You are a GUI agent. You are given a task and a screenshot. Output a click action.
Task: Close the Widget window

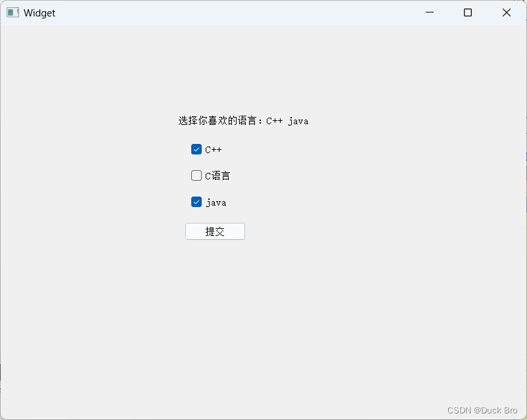pos(507,12)
